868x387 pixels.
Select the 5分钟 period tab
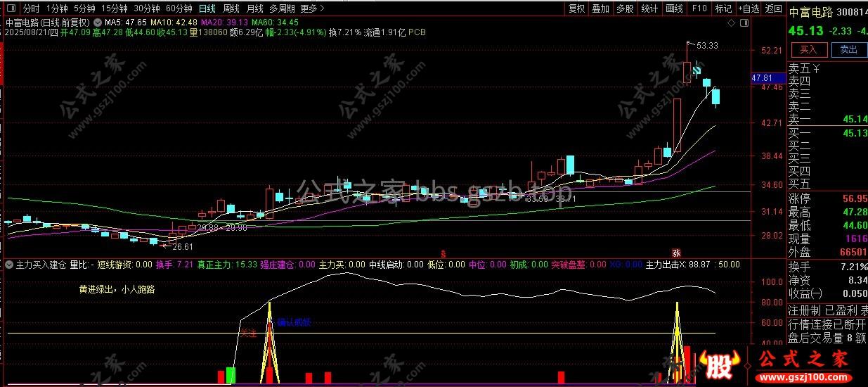point(84,9)
